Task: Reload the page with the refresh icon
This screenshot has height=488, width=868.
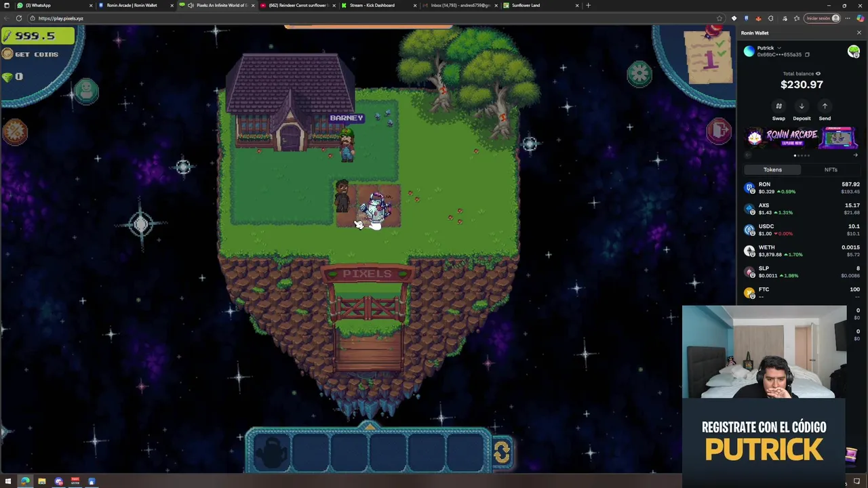Action: coord(19,18)
